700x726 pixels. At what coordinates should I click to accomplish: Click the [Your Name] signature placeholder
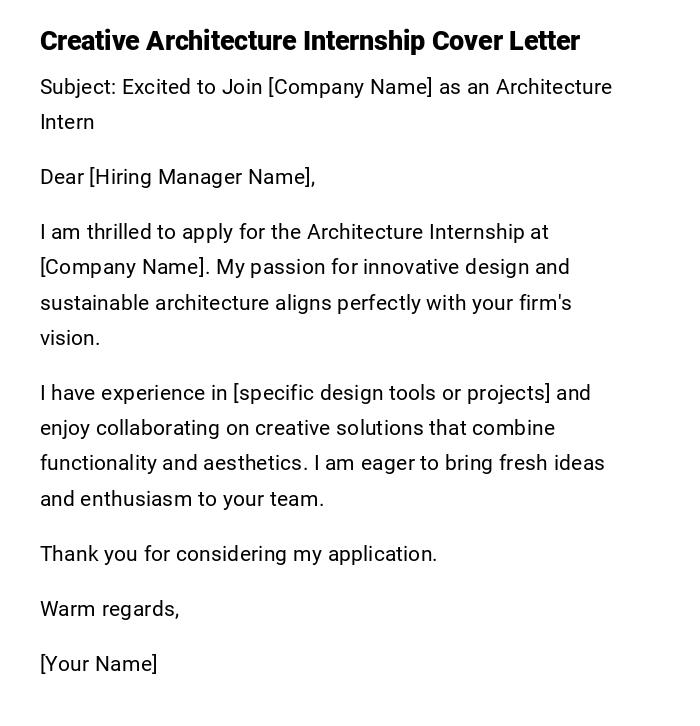98,664
